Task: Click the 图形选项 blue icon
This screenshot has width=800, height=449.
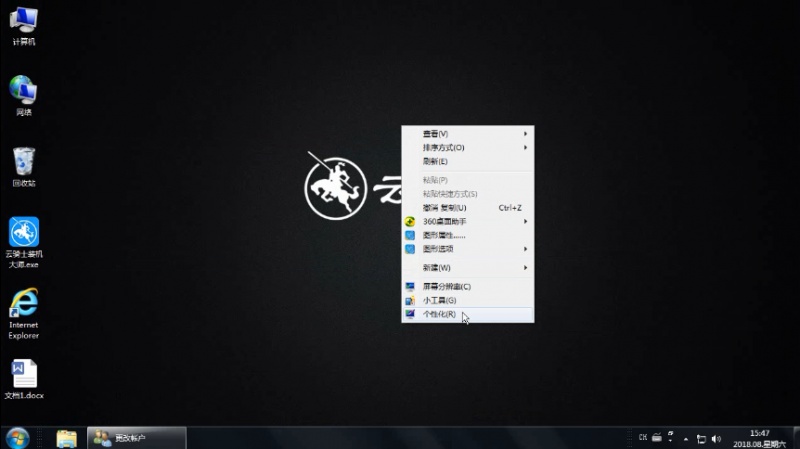Action: tap(410, 249)
